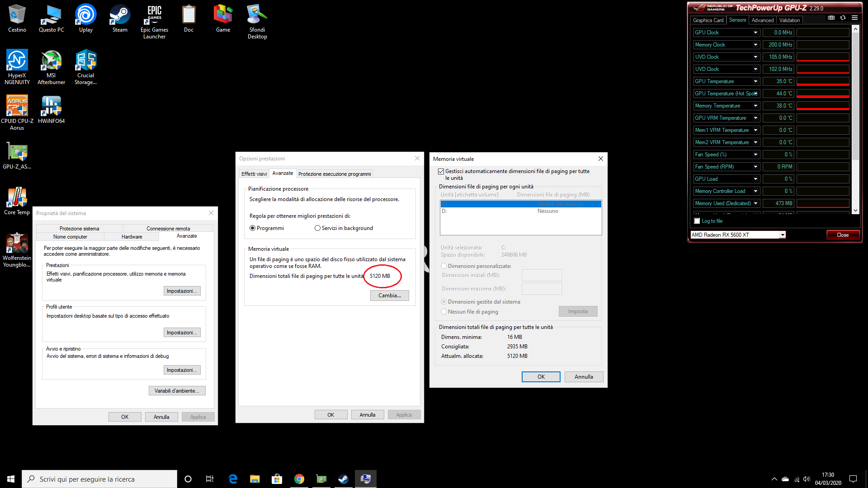Expand the Fan Speed (RPM) sensor dropdown
The height and width of the screenshot is (488, 868).
click(755, 167)
